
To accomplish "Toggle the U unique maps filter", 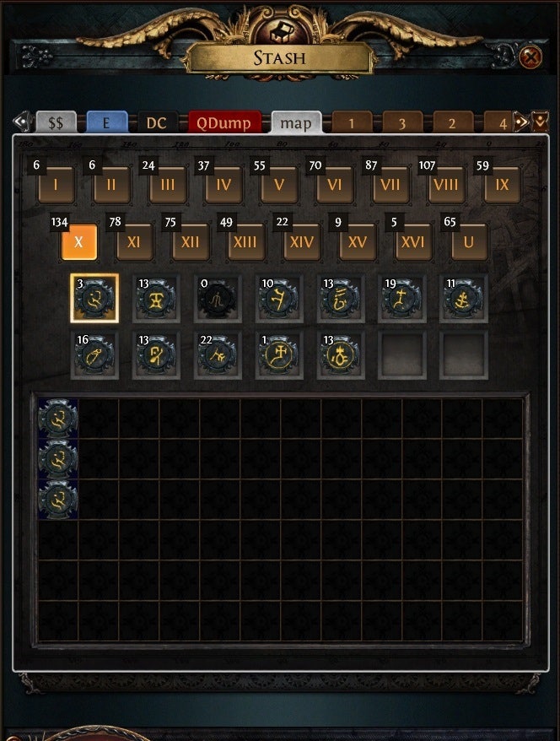I will (x=469, y=242).
